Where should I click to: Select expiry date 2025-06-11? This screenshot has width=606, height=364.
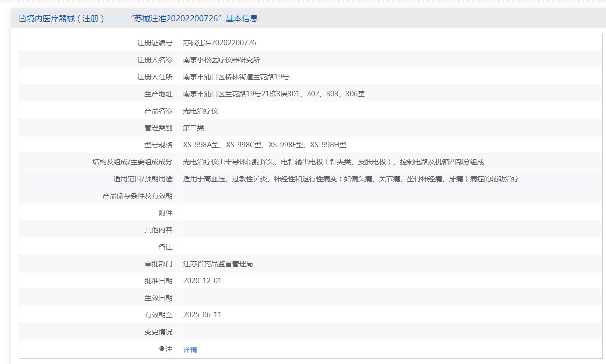(x=202, y=315)
